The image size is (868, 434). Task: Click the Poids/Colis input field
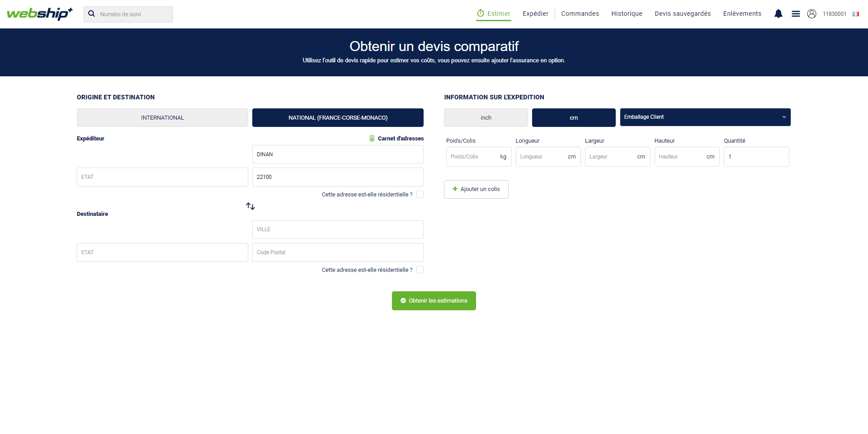click(472, 156)
